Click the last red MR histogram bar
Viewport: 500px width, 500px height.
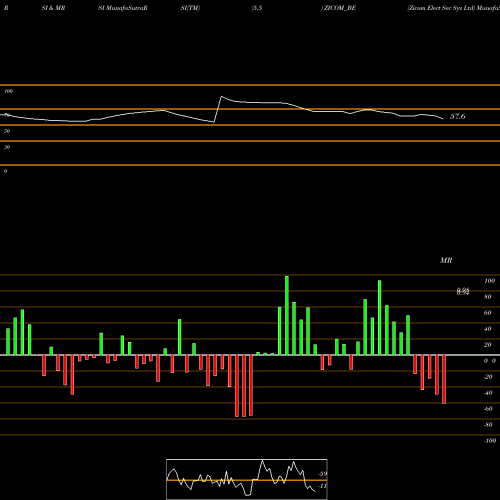coord(444,379)
